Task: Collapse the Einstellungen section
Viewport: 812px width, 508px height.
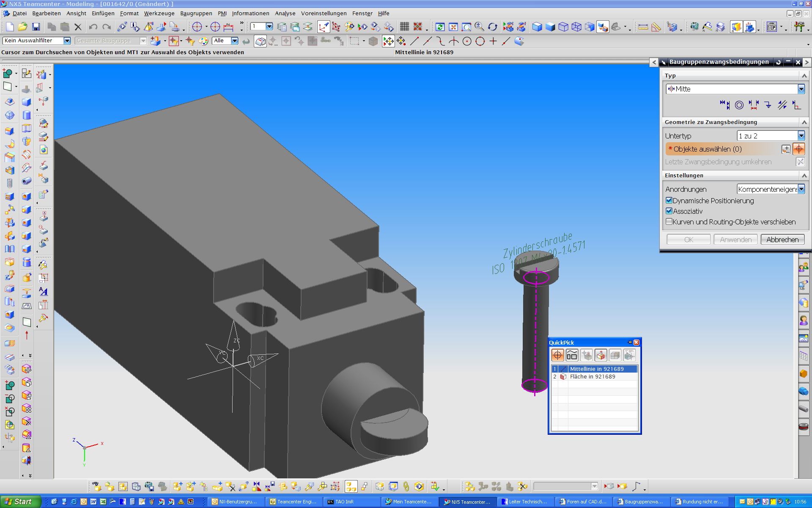Action: (x=804, y=176)
